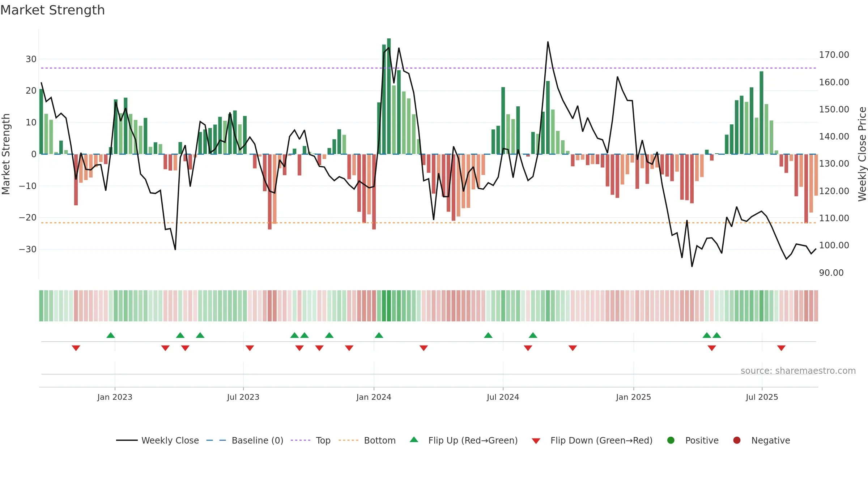Toggle the Positive legend label
The height and width of the screenshot is (488, 868).
coord(702,440)
